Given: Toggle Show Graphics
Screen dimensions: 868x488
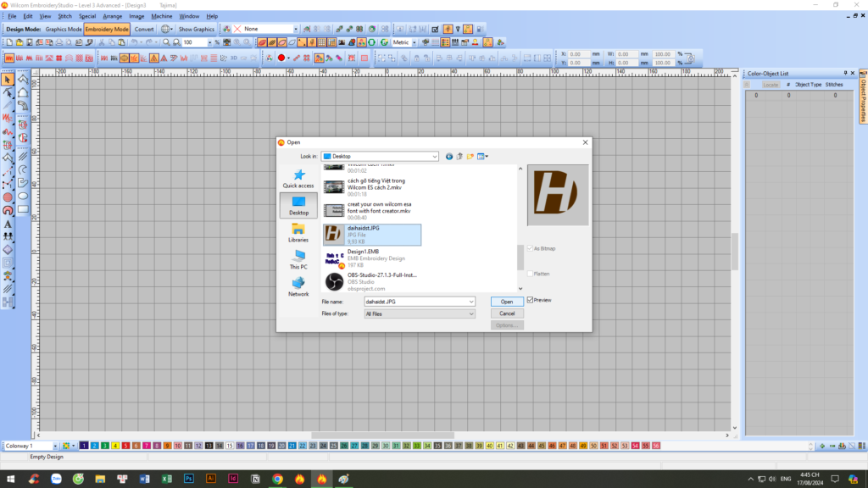Looking at the screenshot, I should (196, 29).
